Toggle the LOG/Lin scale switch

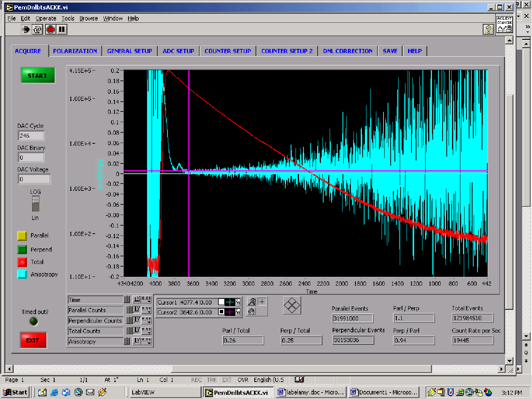pos(36,204)
